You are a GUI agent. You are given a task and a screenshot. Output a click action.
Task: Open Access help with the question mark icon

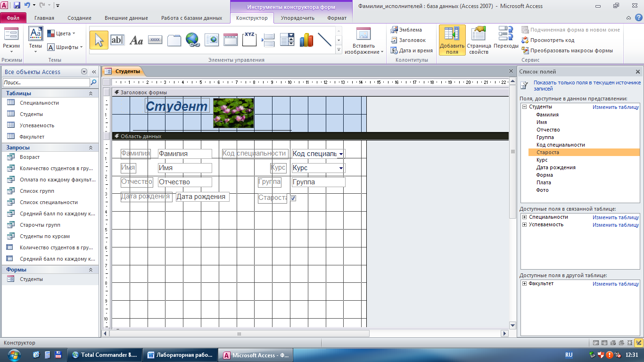(638, 18)
